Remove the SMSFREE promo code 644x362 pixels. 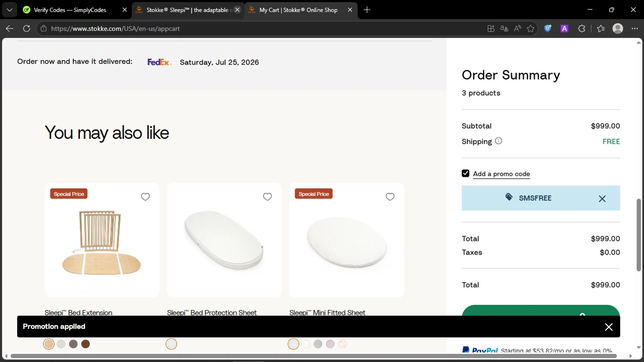(602, 198)
